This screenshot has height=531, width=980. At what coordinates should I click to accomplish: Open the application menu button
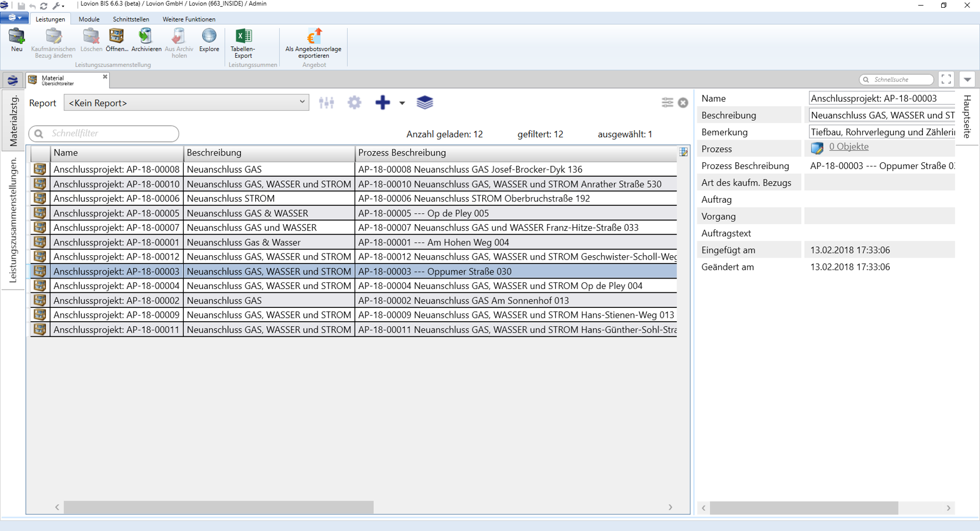pyautogui.click(x=14, y=18)
